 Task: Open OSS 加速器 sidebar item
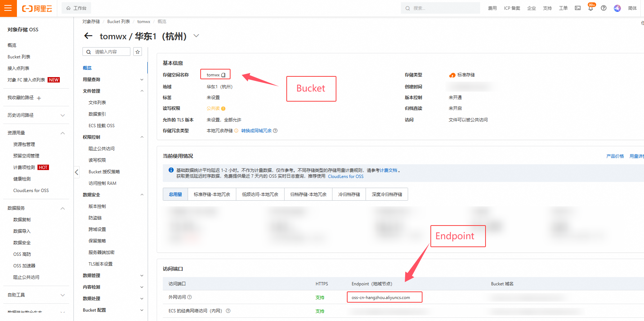24,266
